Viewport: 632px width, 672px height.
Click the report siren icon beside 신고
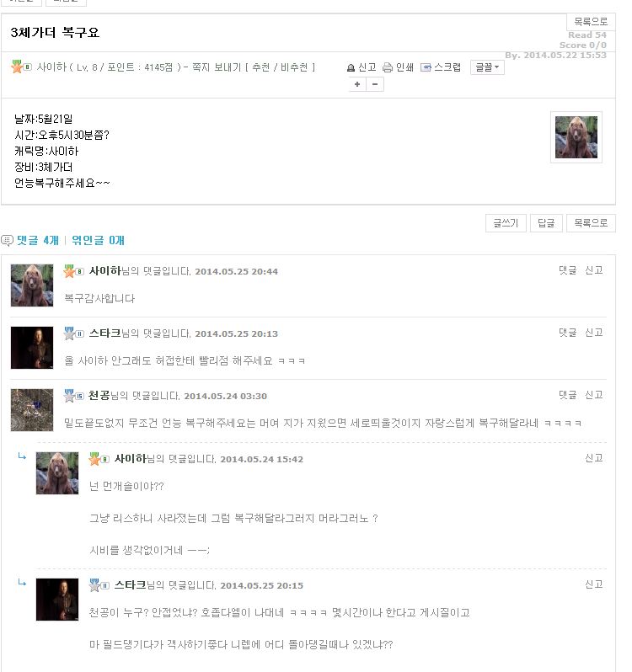pos(351,67)
